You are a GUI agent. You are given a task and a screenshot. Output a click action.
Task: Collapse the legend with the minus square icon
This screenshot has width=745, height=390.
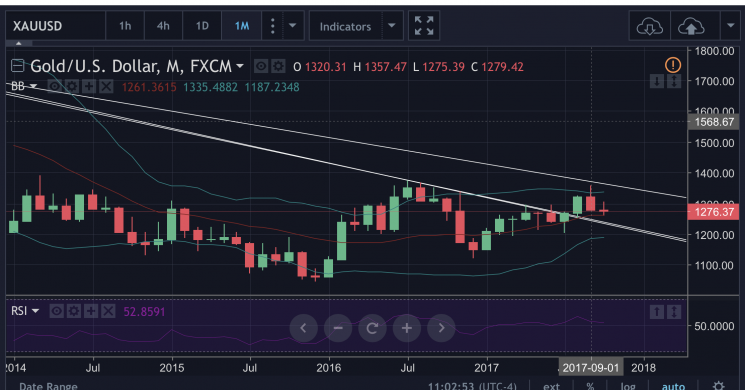(x=18, y=66)
